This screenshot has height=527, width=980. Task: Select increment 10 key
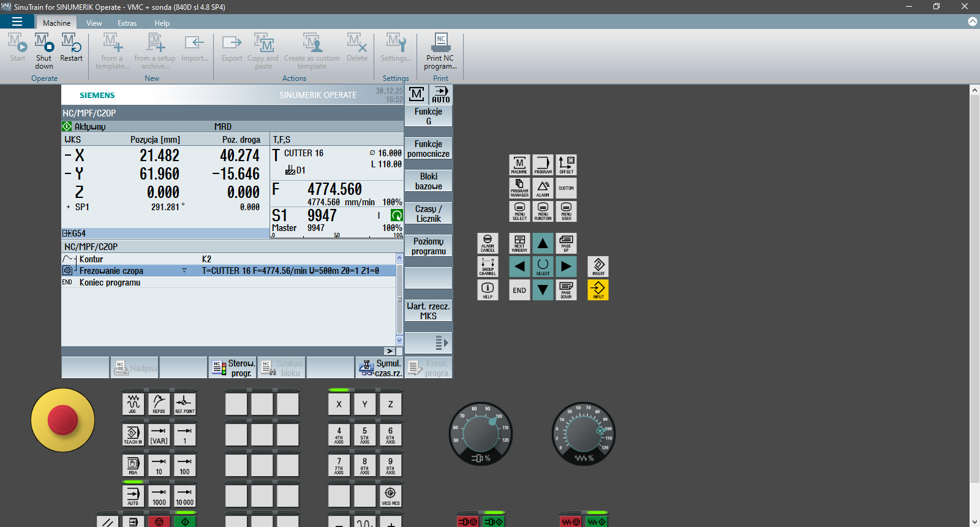tap(159, 466)
